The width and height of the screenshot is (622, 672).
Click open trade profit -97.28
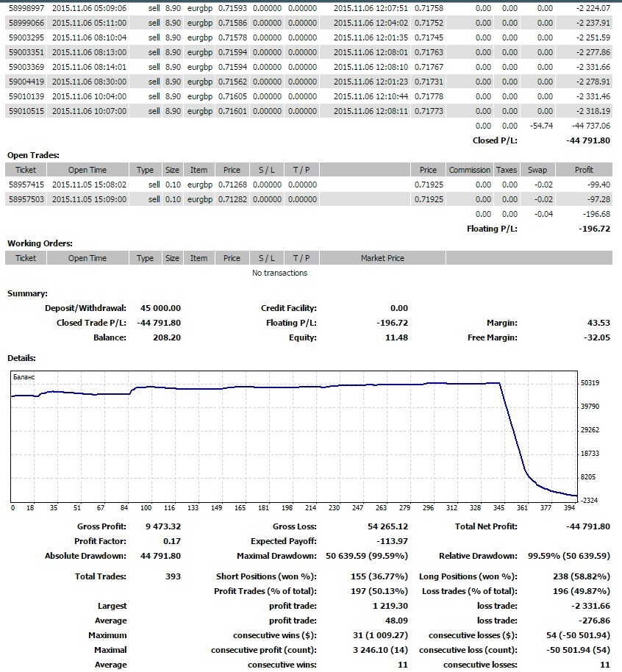coord(599,199)
